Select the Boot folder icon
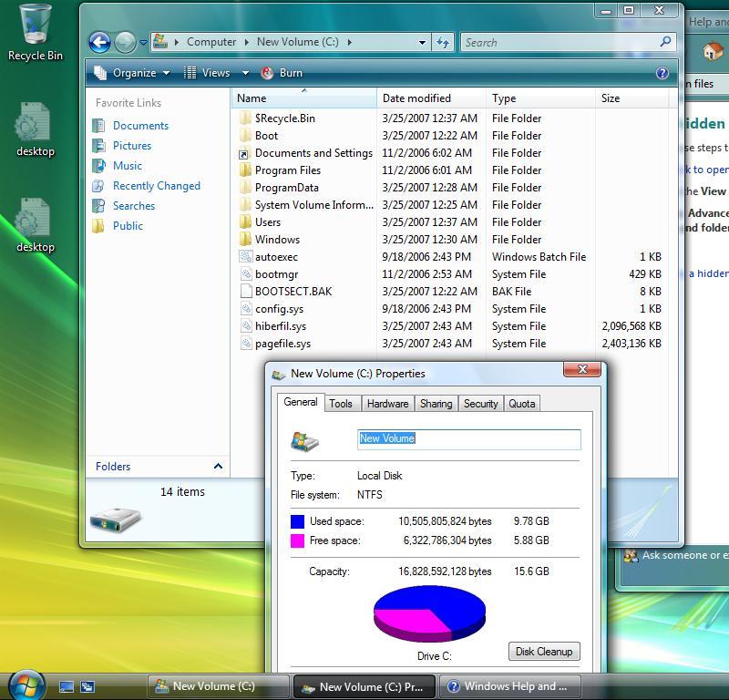This screenshot has width=729, height=700. click(x=244, y=135)
